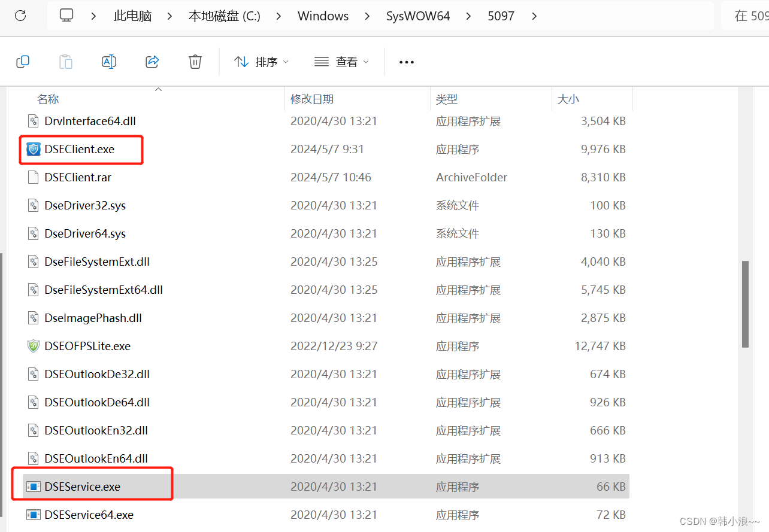Click the computer monitor icon in breadcrumb
The width and height of the screenshot is (769, 532).
[x=66, y=16]
